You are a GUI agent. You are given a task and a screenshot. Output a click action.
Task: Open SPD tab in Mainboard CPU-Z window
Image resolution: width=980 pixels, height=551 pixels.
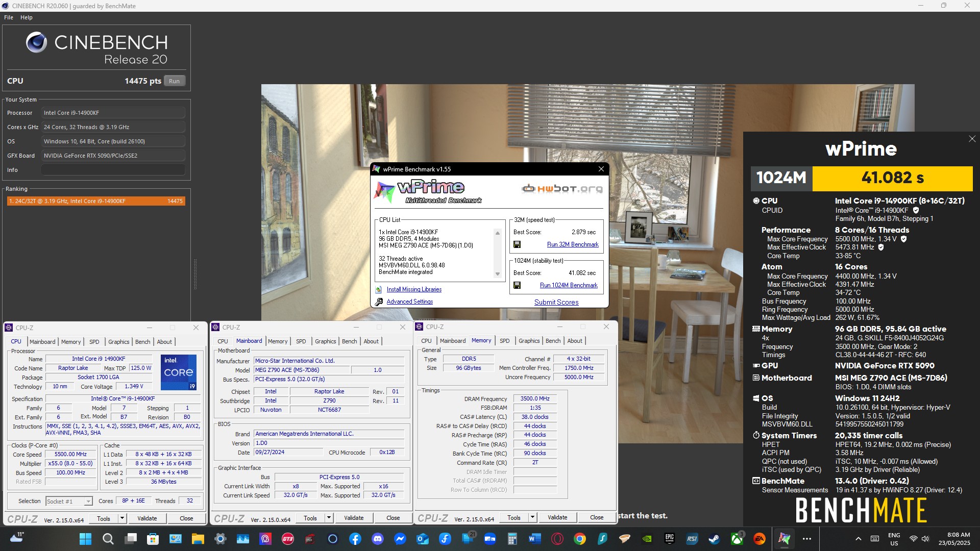[x=301, y=341]
